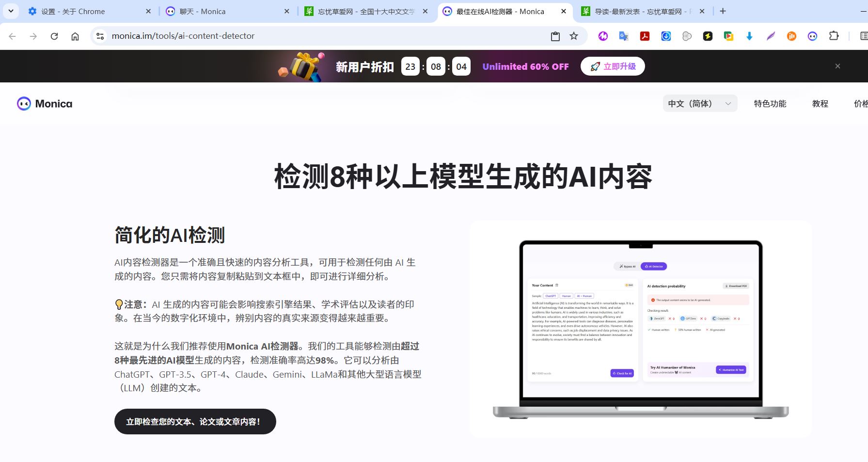The width and height of the screenshot is (868, 462).
Task: Open the gray brain-shaped extension icon
Action: tap(687, 36)
